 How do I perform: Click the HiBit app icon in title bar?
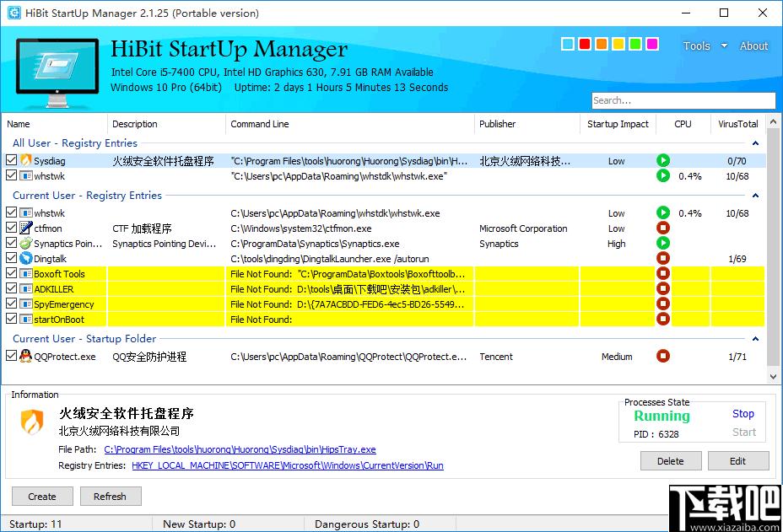pos(14,13)
